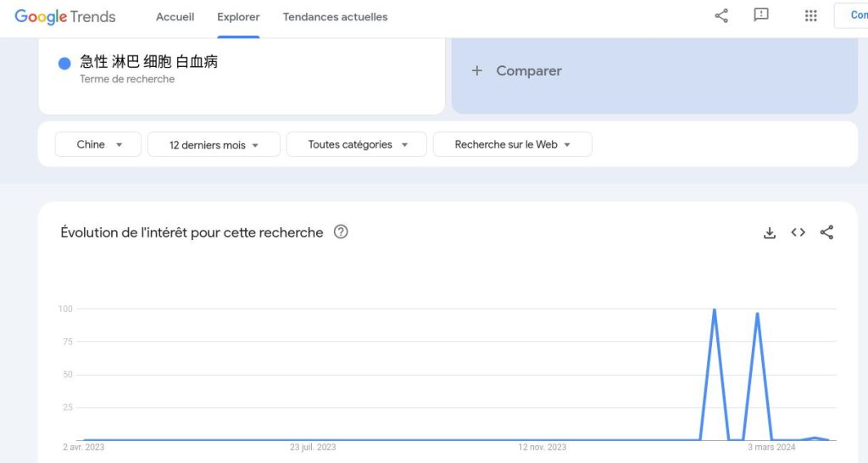868x463 pixels.
Task: Click the share icon in top header
Action: (x=721, y=16)
